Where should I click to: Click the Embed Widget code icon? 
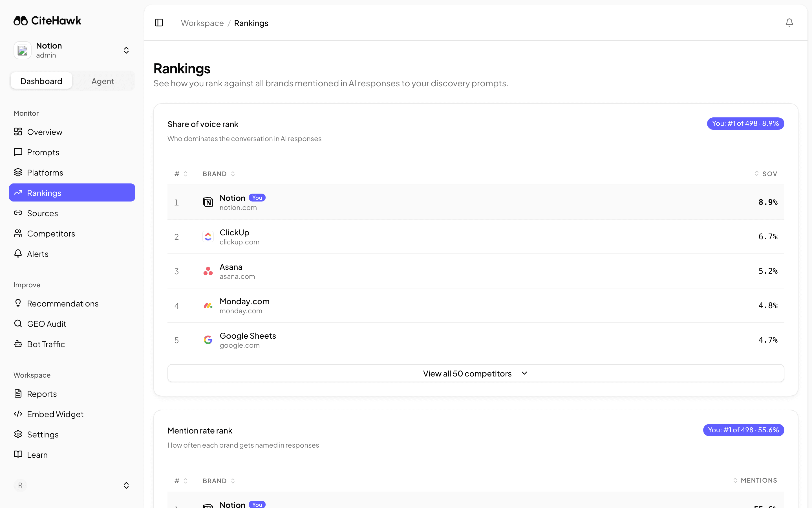[18, 414]
